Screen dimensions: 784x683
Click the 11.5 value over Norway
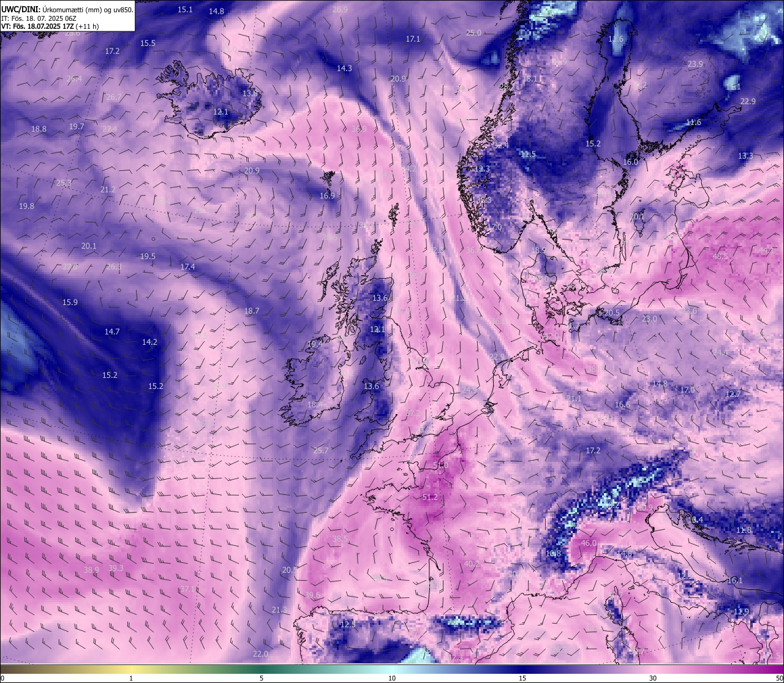(x=528, y=154)
